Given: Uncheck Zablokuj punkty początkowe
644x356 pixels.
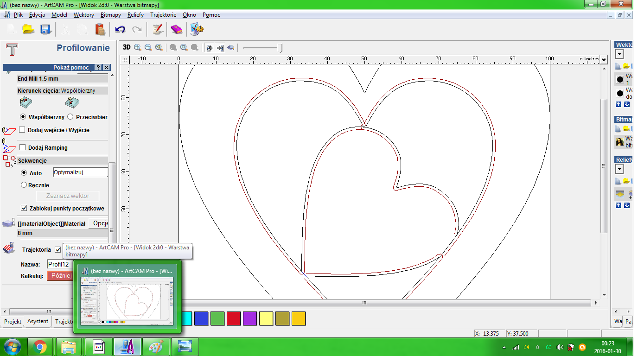Looking at the screenshot, I should coord(24,208).
